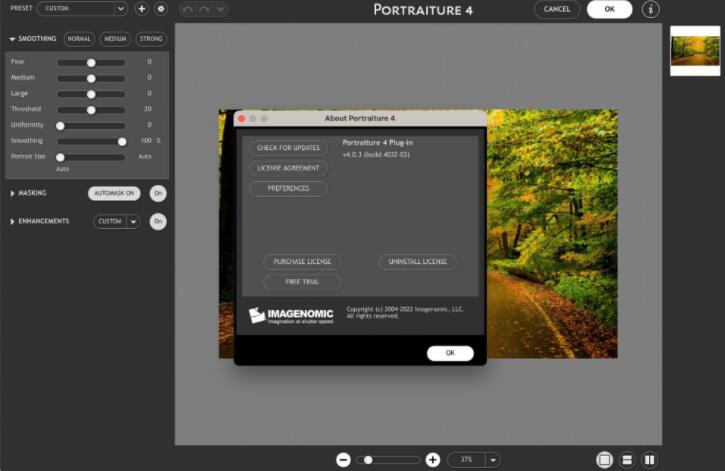Close the About Portraiture 4 dialog

(241, 119)
